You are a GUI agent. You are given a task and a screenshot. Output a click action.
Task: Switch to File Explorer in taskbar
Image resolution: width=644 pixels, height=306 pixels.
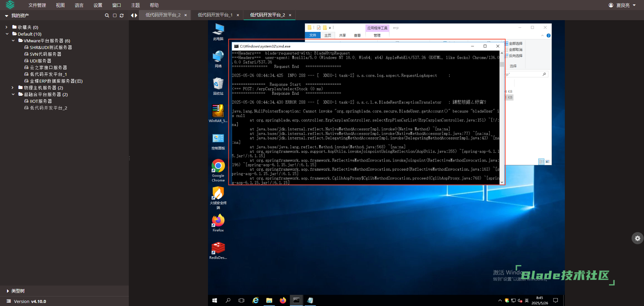tap(269, 300)
